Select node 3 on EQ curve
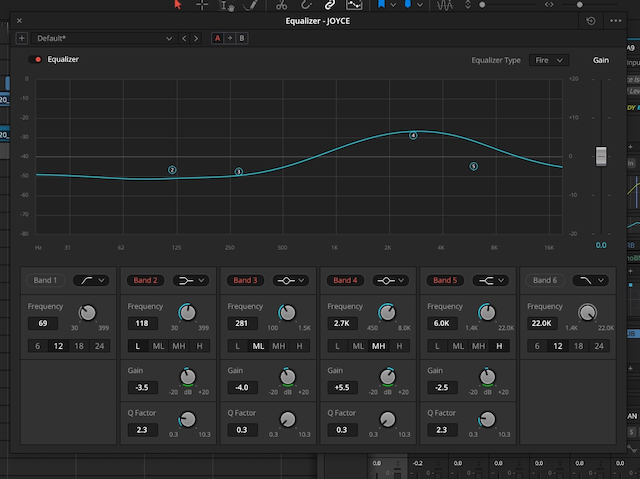The image size is (640, 479). tap(238, 172)
